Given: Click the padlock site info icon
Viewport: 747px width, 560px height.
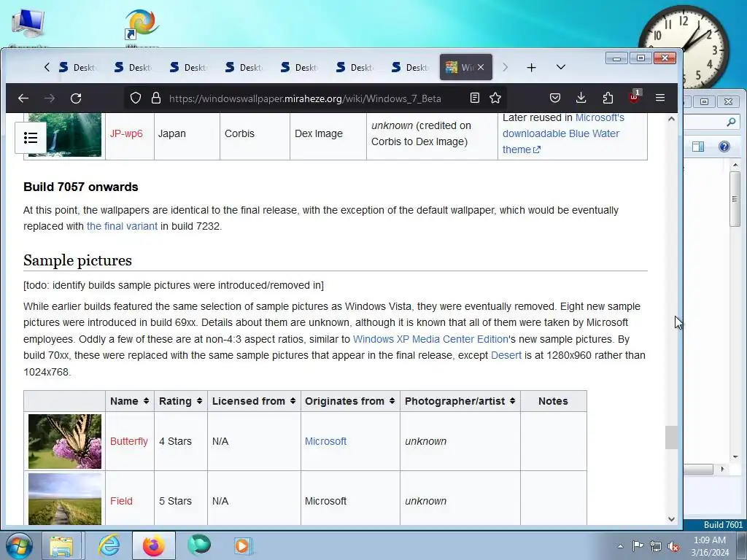Looking at the screenshot, I should [156, 98].
